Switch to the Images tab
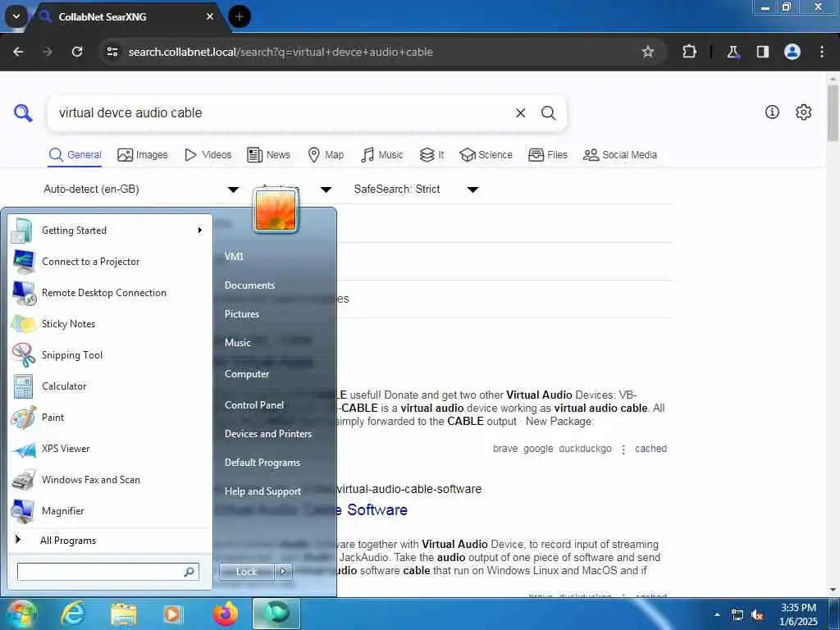The width and height of the screenshot is (840, 630). click(x=143, y=155)
